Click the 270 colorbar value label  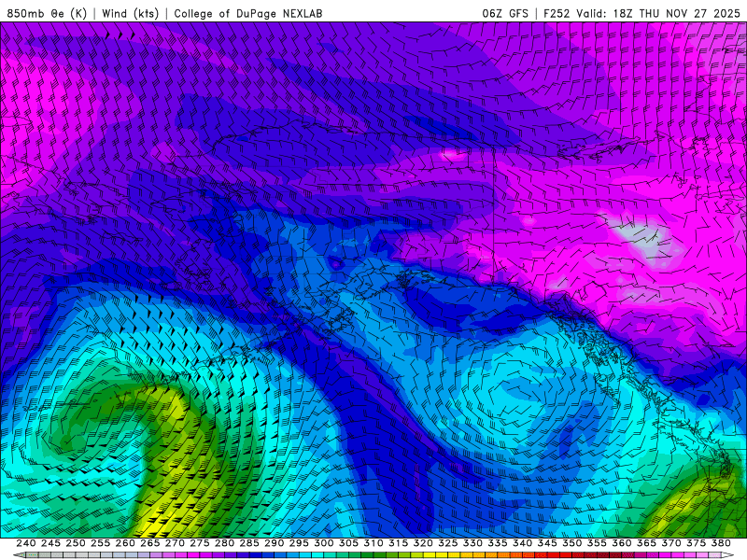(175, 543)
